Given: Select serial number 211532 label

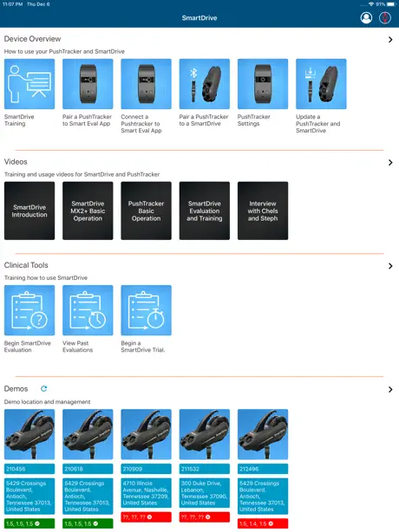Looking at the screenshot, I should coord(205,469).
